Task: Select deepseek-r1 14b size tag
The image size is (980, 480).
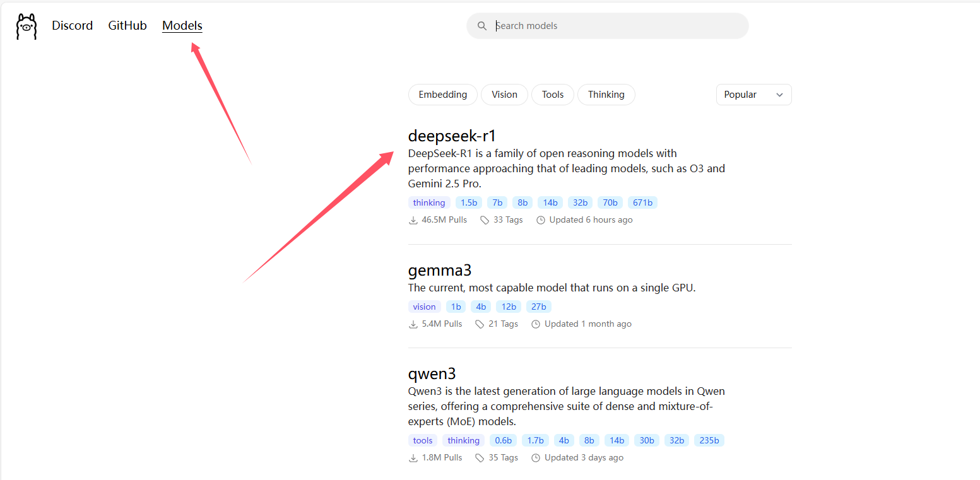Action: (x=551, y=202)
